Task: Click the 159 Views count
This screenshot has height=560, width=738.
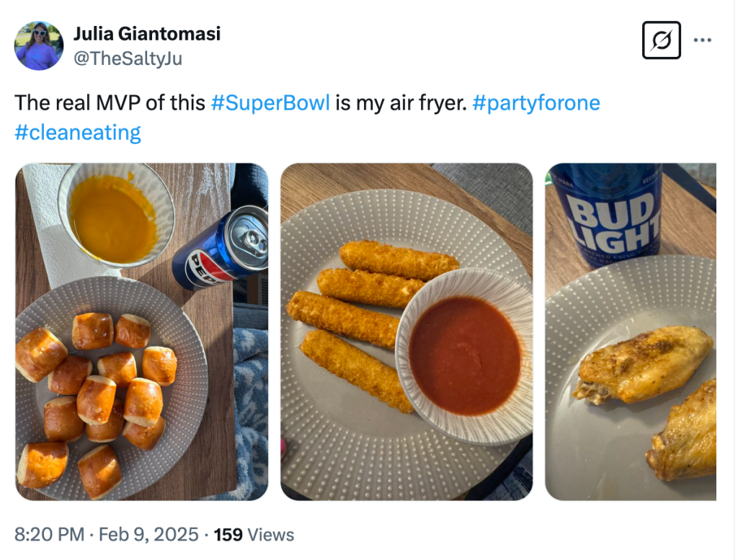Action: (x=254, y=535)
